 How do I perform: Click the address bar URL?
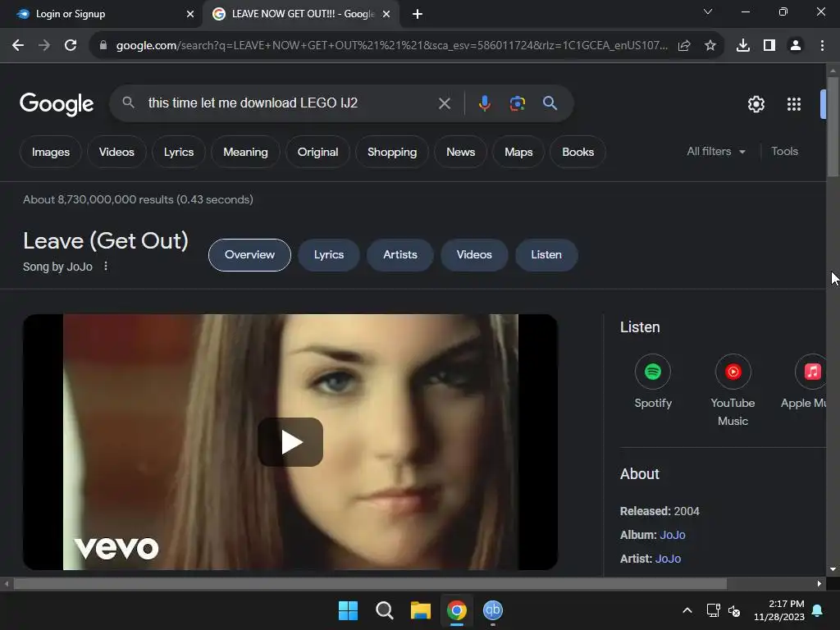click(x=391, y=46)
